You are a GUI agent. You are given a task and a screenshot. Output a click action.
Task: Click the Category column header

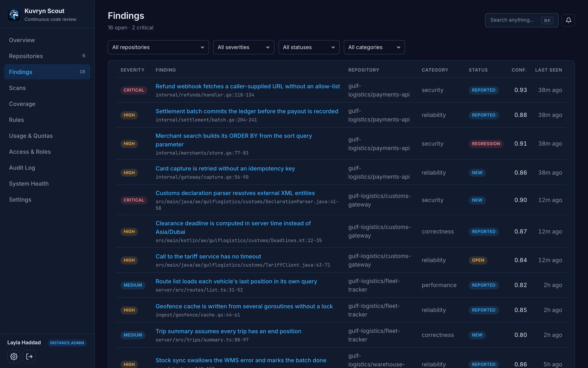pos(435,70)
